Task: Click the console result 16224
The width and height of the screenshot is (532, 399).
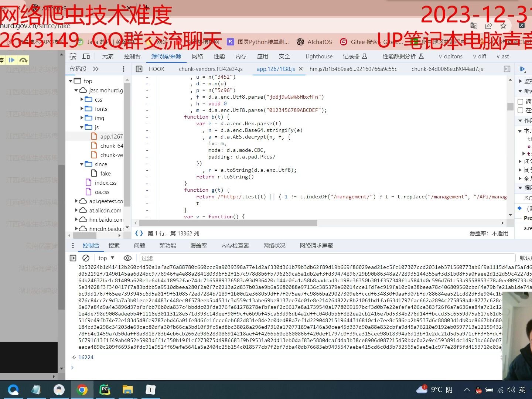Action: pos(86,357)
